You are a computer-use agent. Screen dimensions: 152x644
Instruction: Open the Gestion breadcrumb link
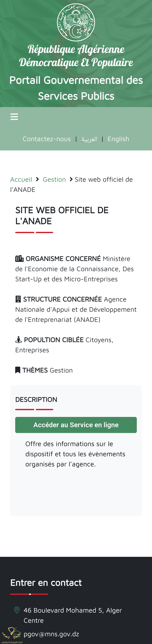(54, 179)
